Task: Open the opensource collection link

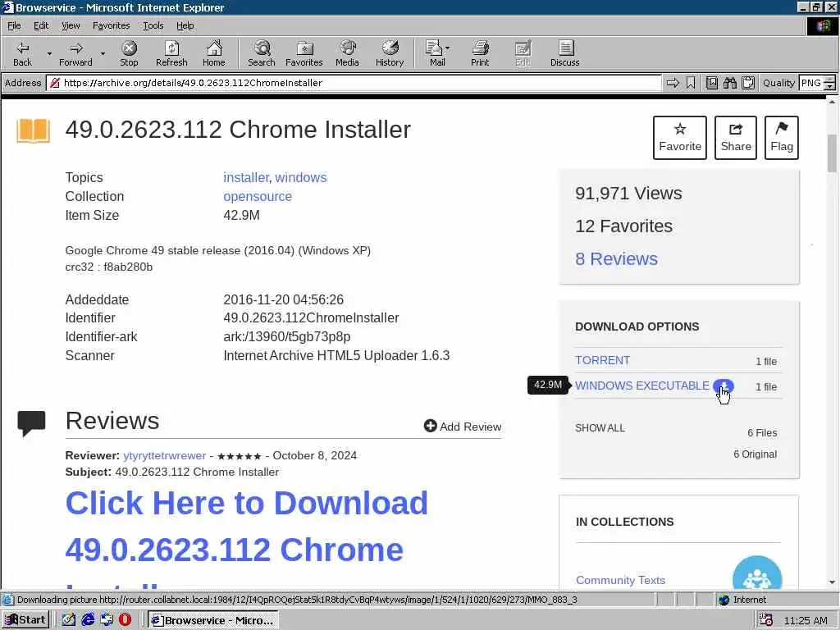Action: 258,196
